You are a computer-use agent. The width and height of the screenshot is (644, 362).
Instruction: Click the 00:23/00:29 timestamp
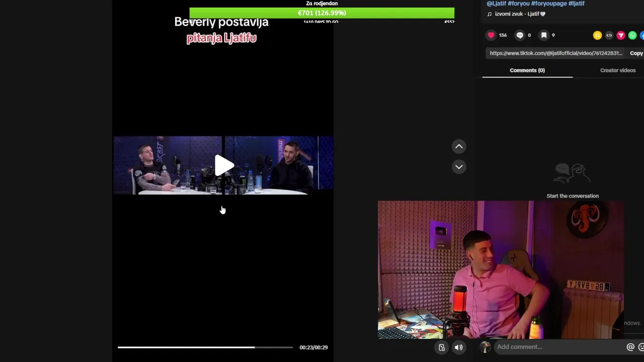(x=313, y=347)
